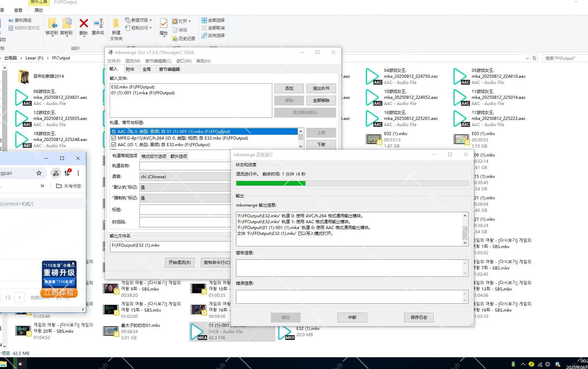Switch to the 附件 tab
The width and height of the screenshot is (588, 369).
coord(130,69)
